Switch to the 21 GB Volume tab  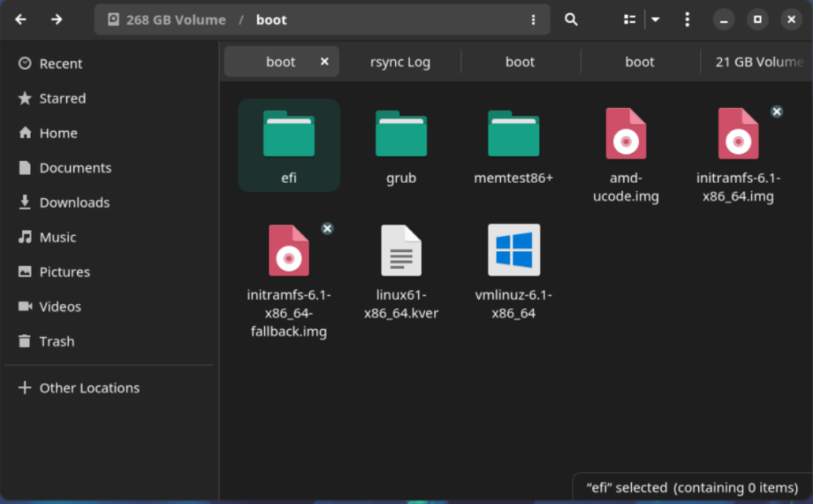pos(758,63)
